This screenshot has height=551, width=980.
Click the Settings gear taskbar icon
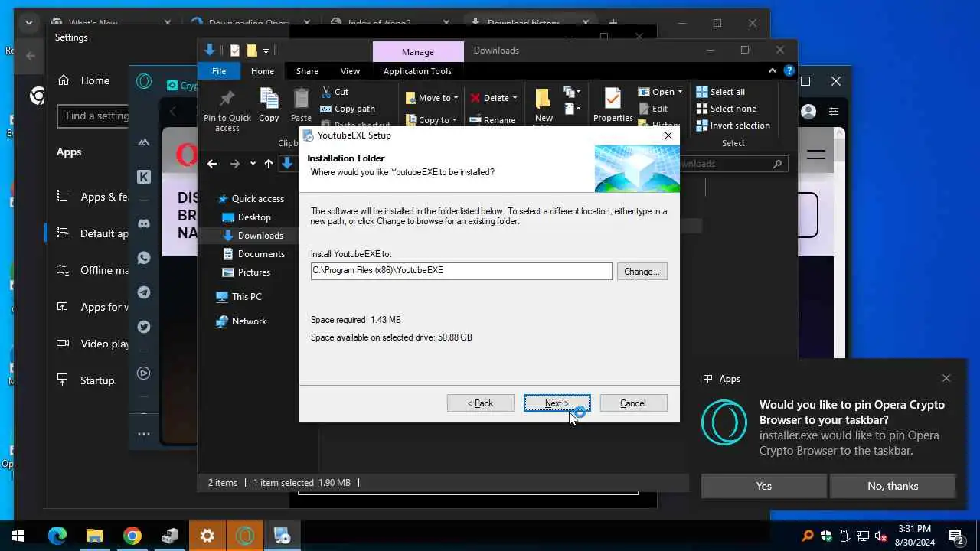click(207, 536)
